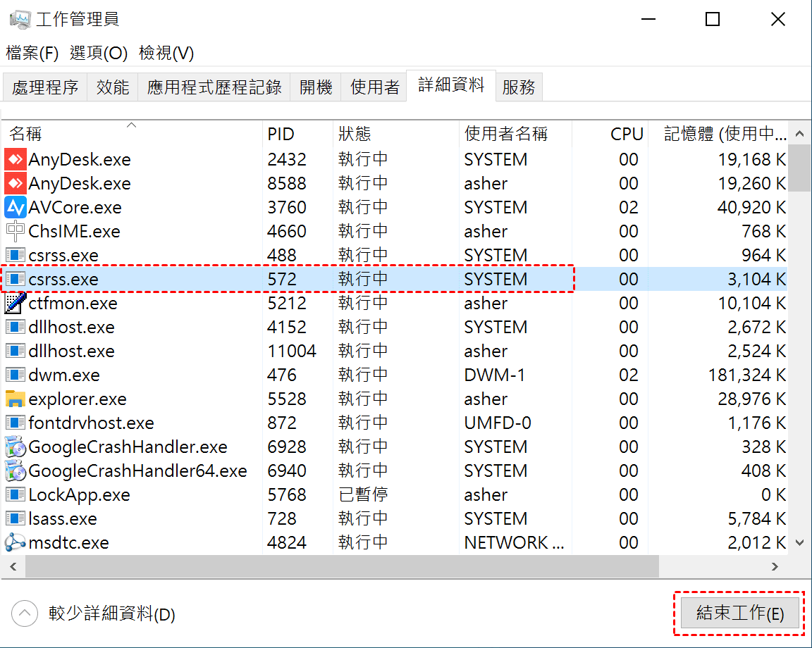Select the fontdrvhost.exe process name

point(91,423)
